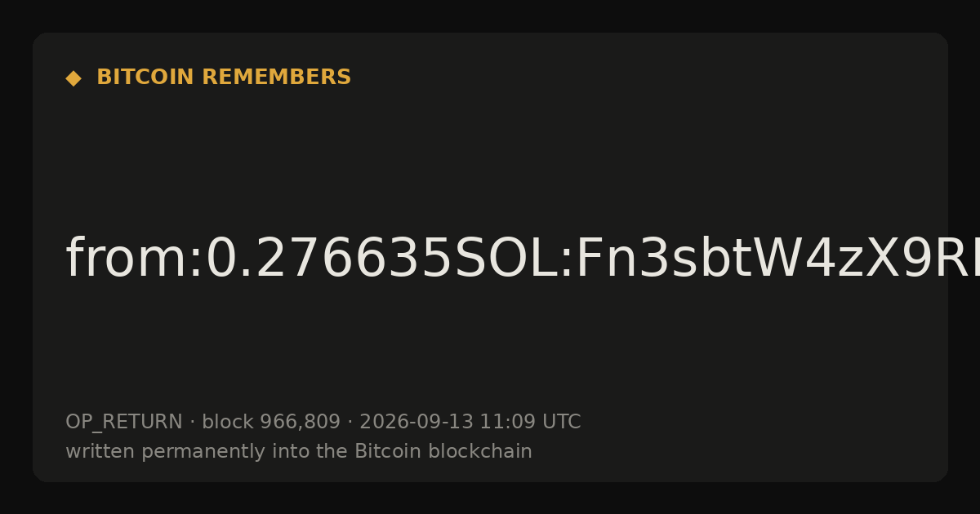980x514 pixels.
Task: Click the OP_RETURN label
Action: click(124, 423)
